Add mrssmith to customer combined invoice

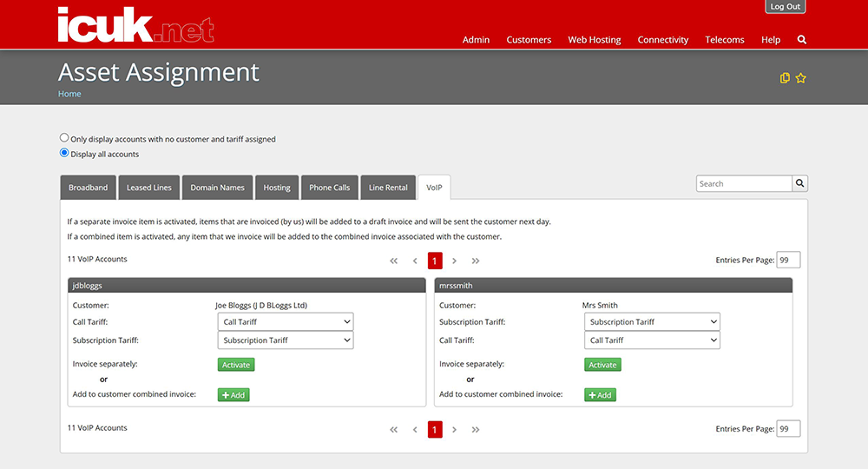coord(600,395)
